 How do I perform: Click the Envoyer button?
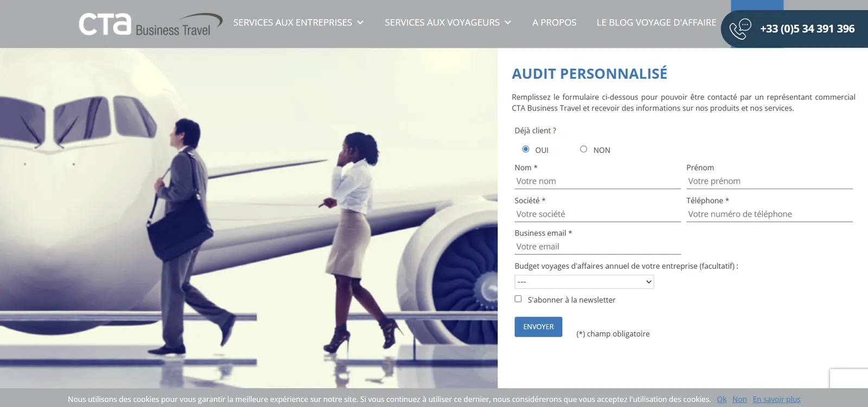(x=538, y=327)
